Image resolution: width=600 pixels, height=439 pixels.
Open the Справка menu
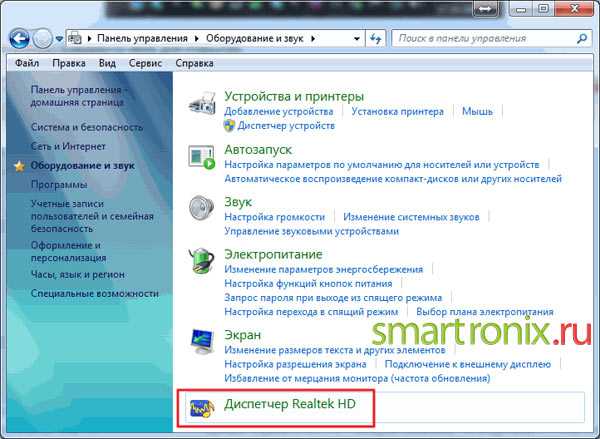tap(194, 63)
